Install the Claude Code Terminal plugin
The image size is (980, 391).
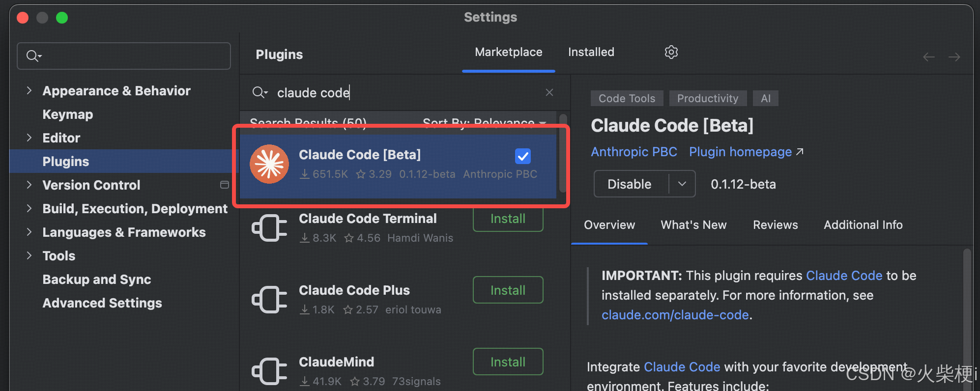[508, 219]
